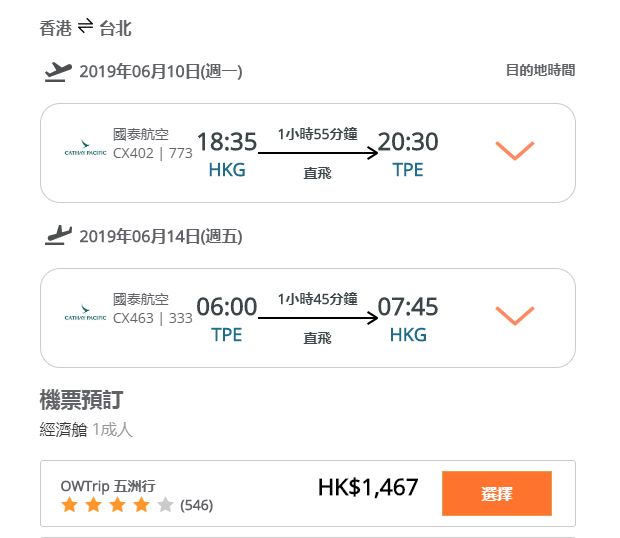Expand the CX402 flight details chevron

[x=515, y=151]
